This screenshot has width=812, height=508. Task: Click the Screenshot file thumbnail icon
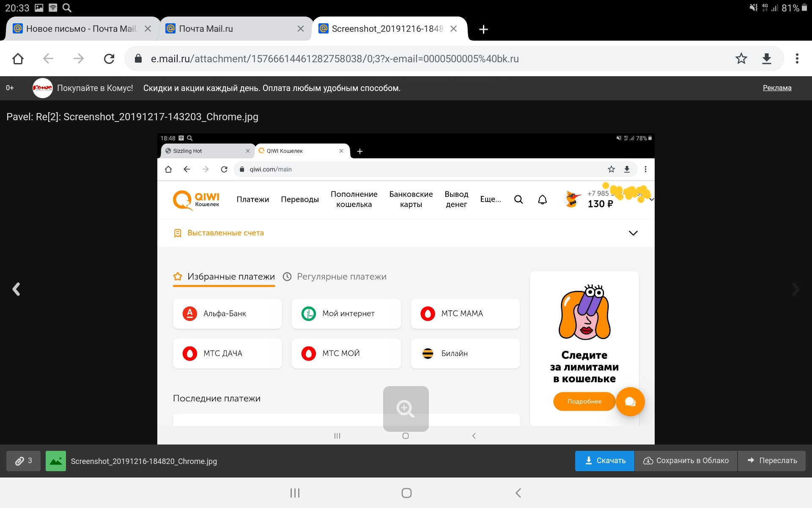pos(56,461)
